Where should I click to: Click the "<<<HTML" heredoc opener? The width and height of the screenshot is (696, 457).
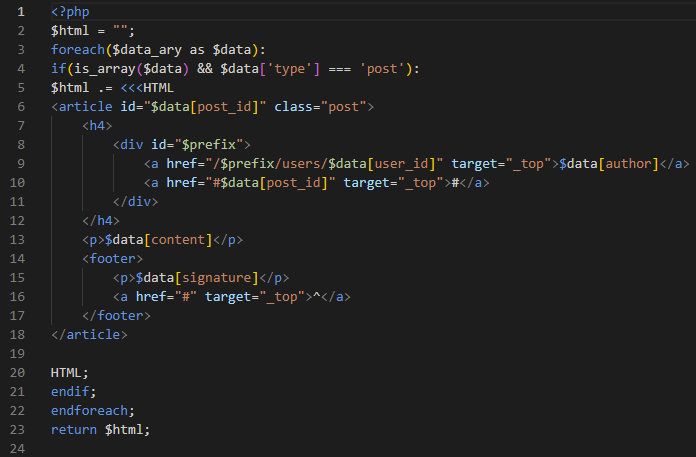[147, 88]
